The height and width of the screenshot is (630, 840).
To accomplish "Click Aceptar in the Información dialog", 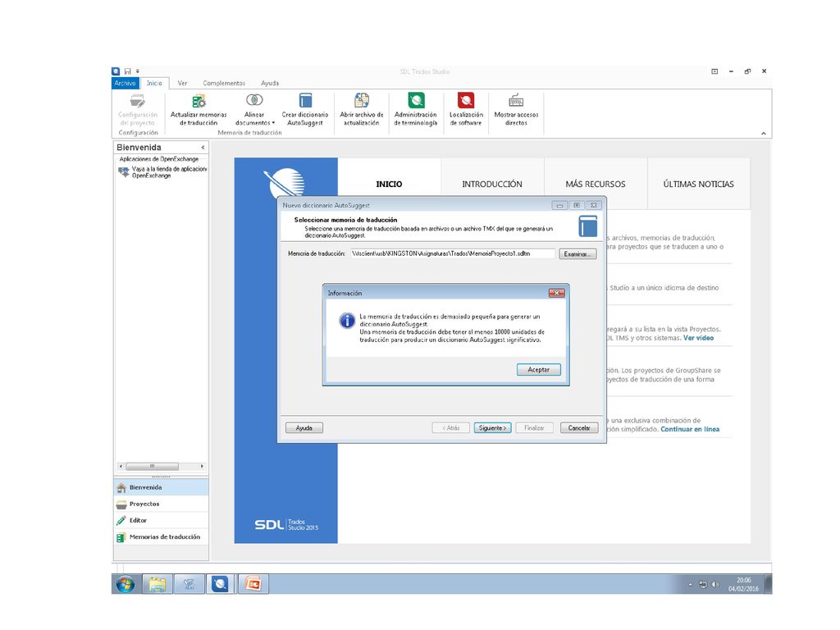I will coord(538,370).
